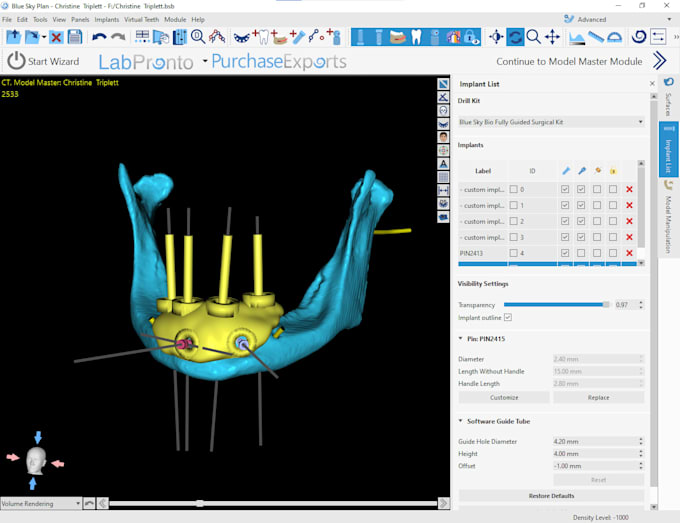Image resolution: width=680 pixels, height=523 pixels.
Task: Select the rotate view tool
Action: coord(515,37)
